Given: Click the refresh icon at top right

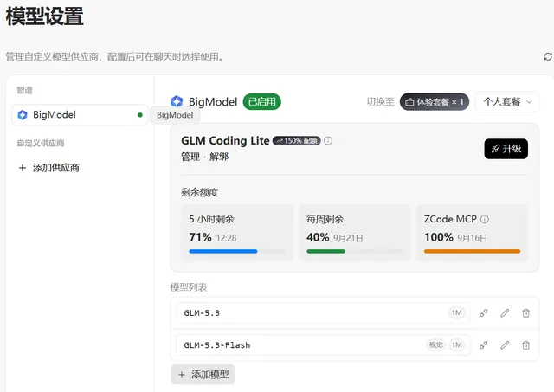Looking at the screenshot, I should point(548,56).
